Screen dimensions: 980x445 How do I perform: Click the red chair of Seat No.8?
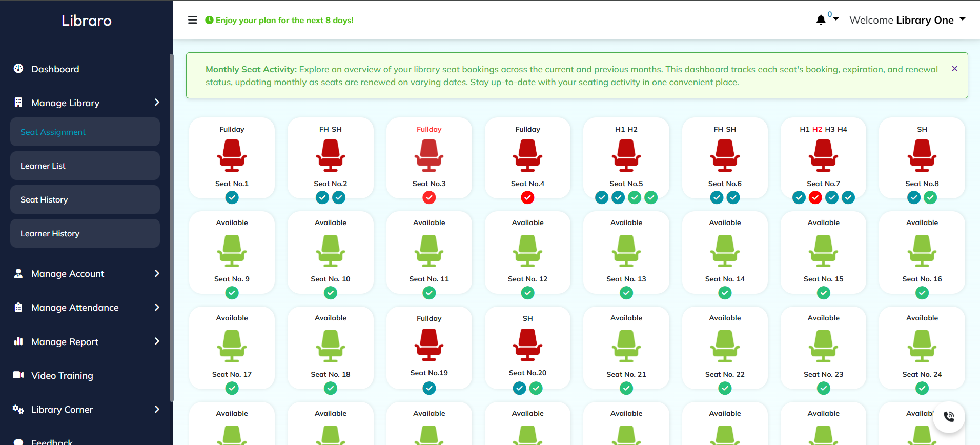click(922, 156)
